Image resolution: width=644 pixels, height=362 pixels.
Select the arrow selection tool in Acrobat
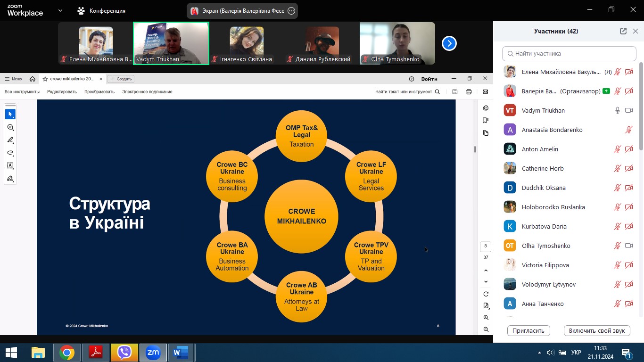tap(10, 114)
